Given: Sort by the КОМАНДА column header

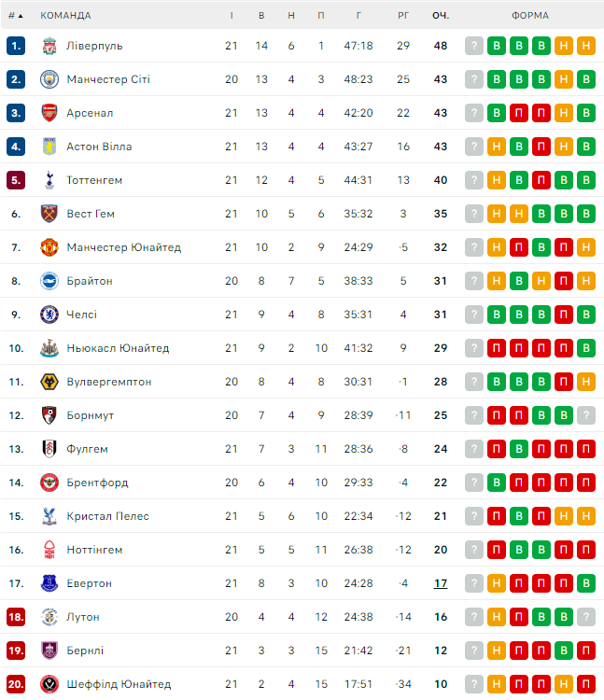Looking at the screenshot, I should (x=65, y=16).
